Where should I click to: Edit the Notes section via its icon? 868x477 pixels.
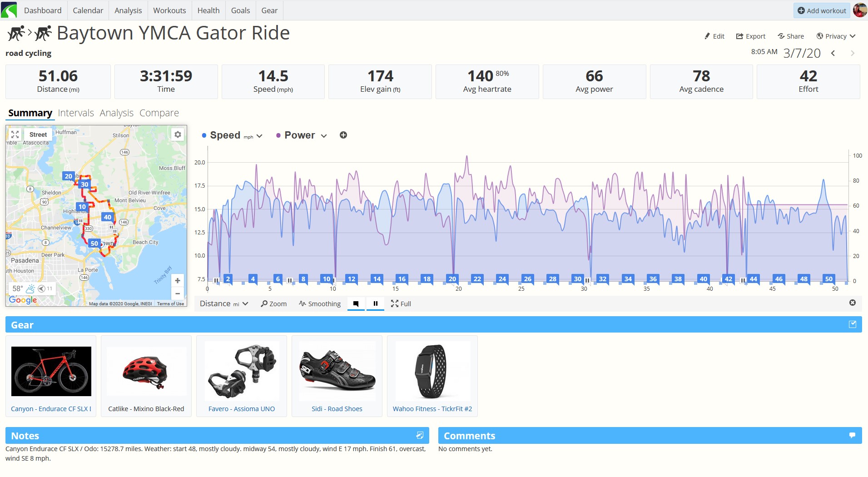[x=420, y=435]
